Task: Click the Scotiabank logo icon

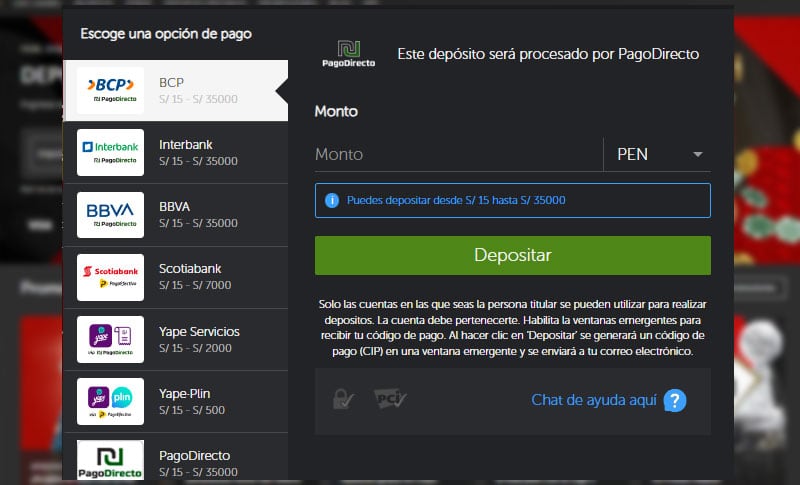Action: [110, 277]
